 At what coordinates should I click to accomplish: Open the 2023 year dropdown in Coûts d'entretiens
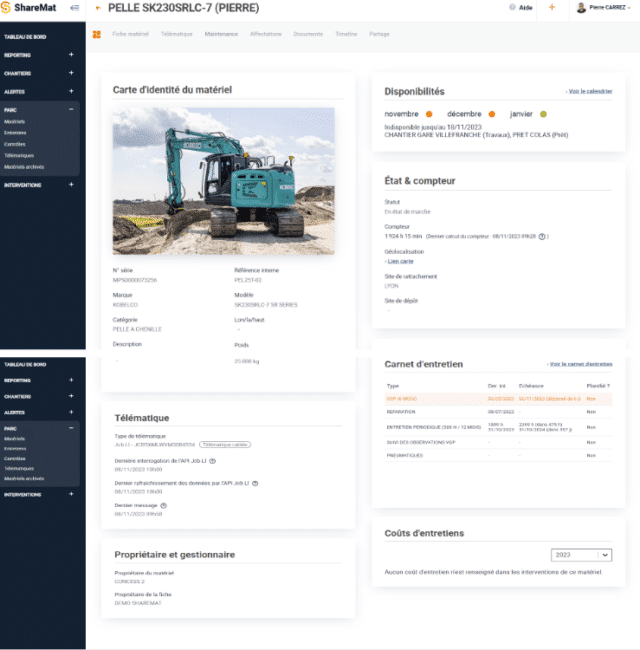coord(581,555)
